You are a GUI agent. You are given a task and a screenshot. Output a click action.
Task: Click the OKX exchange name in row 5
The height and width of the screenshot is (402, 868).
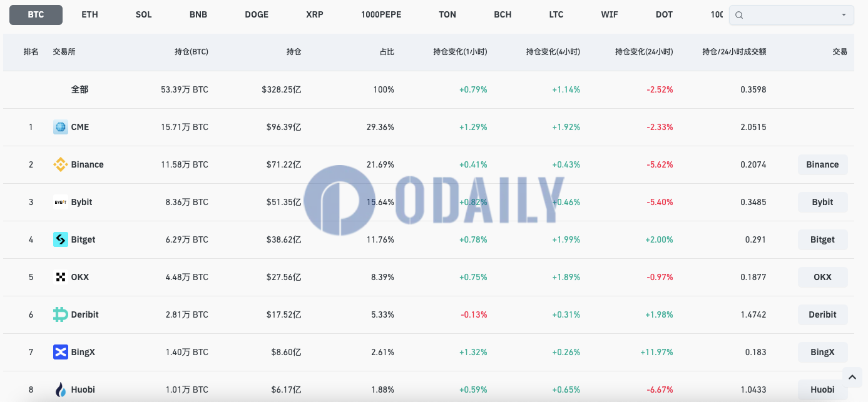[80, 277]
